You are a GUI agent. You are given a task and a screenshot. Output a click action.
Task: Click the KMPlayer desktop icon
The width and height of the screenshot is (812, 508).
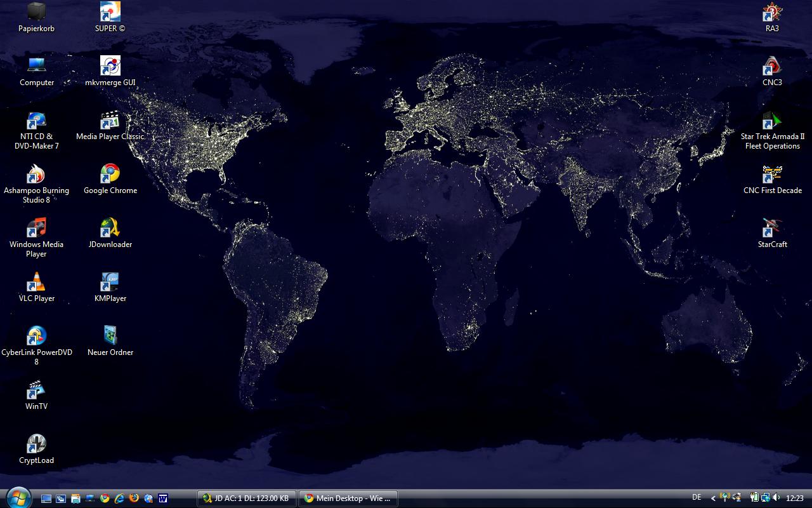110,282
